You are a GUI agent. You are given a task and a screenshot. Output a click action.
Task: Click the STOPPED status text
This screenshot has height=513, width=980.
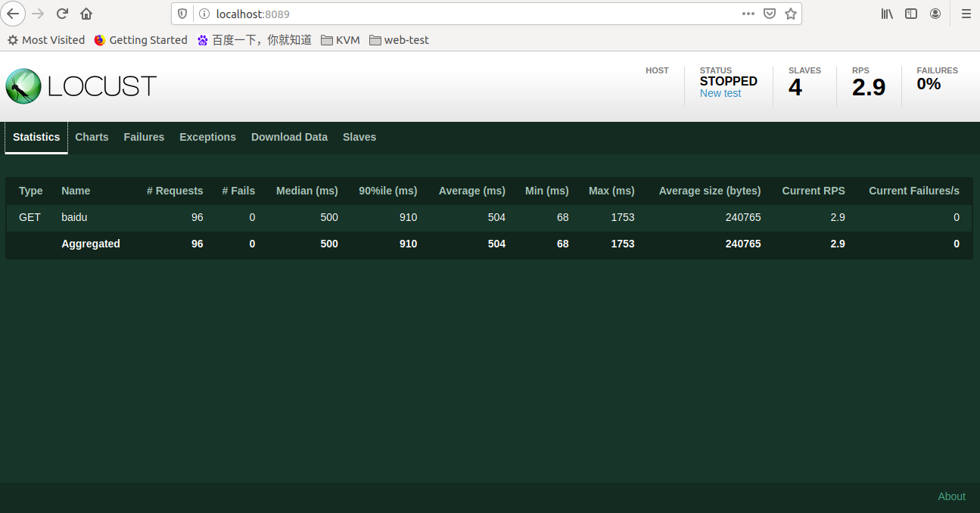728,81
